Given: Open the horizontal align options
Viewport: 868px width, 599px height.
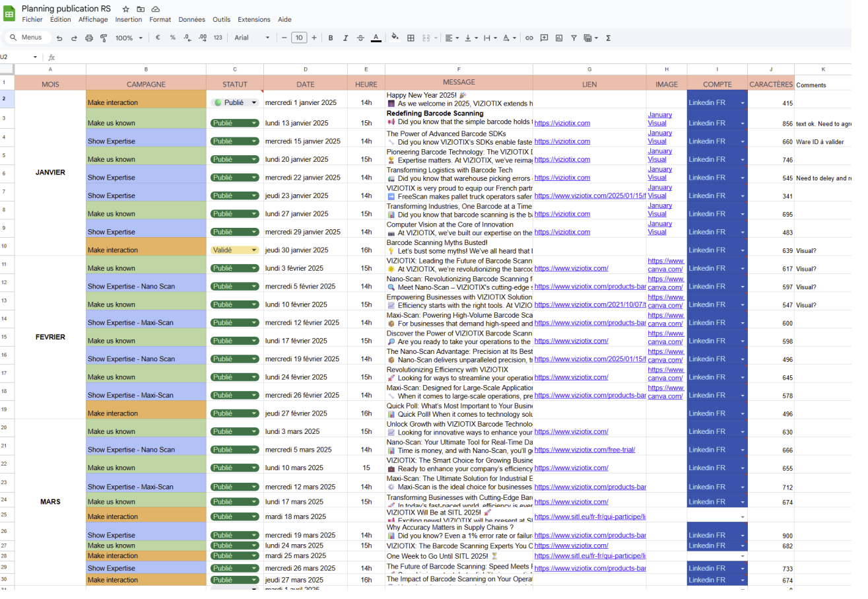Looking at the screenshot, I should pyautogui.click(x=451, y=38).
